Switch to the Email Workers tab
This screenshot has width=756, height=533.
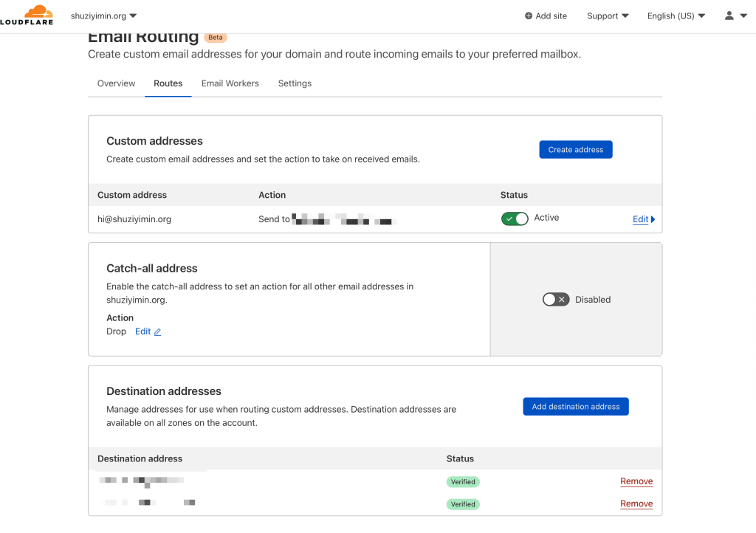pos(230,83)
